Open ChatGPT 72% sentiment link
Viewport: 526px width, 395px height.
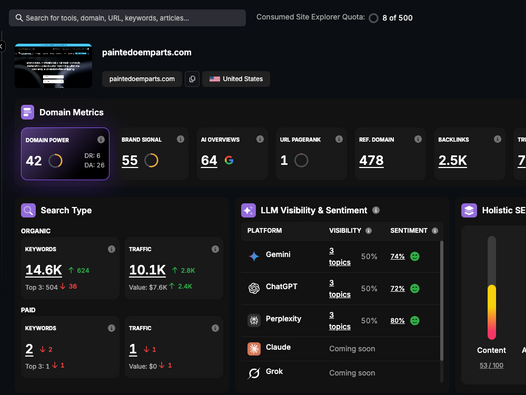click(x=398, y=289)
